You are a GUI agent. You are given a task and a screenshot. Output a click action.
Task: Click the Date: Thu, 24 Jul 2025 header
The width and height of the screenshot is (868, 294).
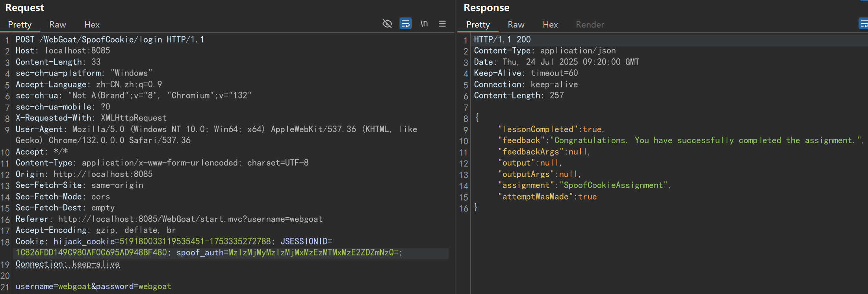pos(557,62)
